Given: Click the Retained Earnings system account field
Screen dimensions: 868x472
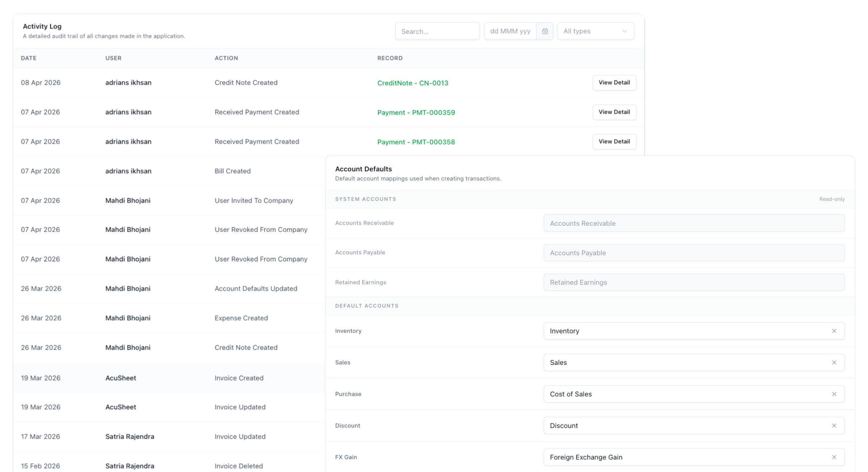Looking at the screenshot, I should click(694, 282).
